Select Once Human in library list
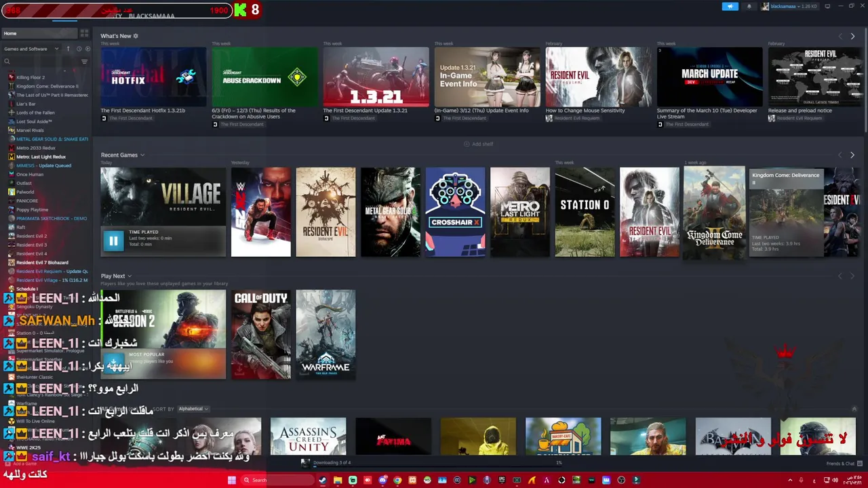The image size is (868, 488). (x=30, y=174)
